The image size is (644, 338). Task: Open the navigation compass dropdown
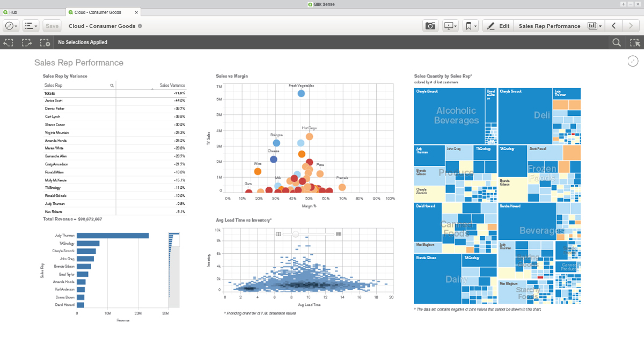tap(11, 26)
